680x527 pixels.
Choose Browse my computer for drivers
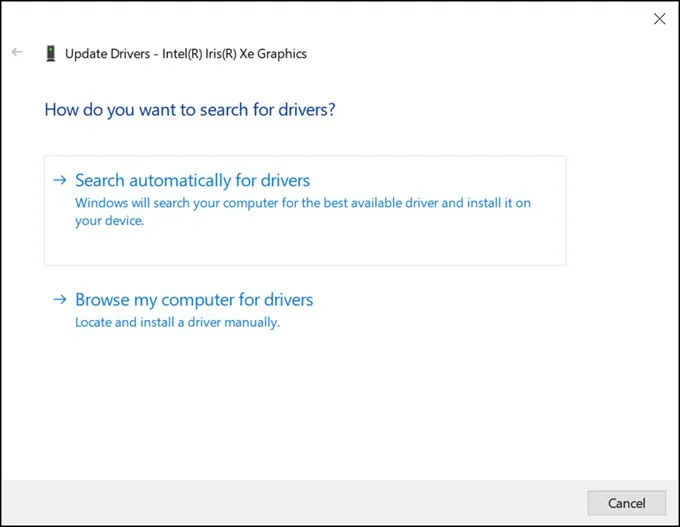click(x=194, y=300)
